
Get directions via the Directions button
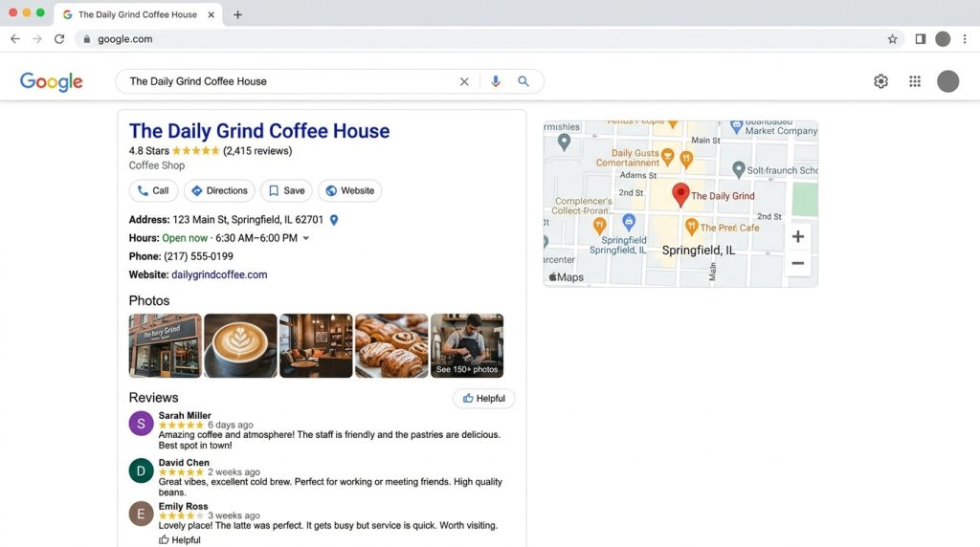pyautogui.click(x=219, y=190)
